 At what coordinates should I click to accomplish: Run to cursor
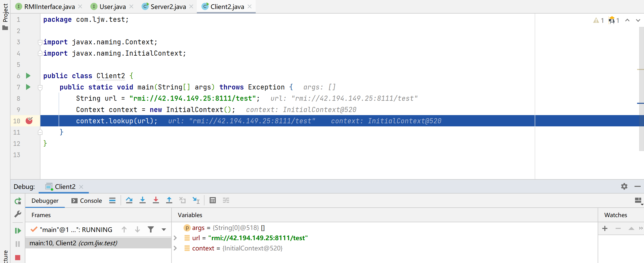[196, 200]
